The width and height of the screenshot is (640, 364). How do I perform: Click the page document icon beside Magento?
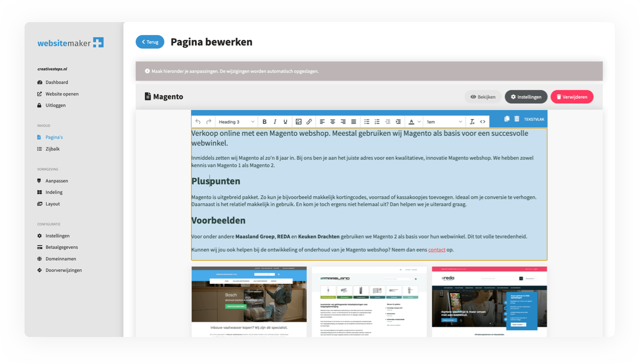point(148,96)
